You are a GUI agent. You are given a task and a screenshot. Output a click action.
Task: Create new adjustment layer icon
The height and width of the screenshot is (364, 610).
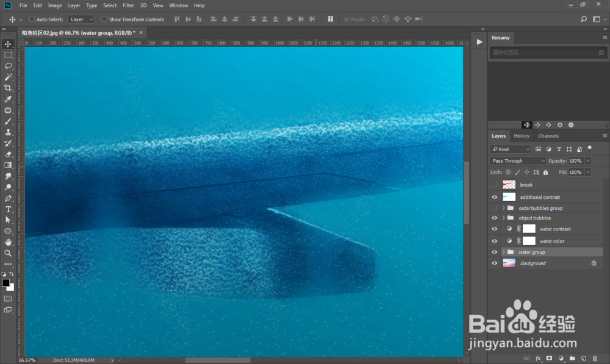click(561, 358)
